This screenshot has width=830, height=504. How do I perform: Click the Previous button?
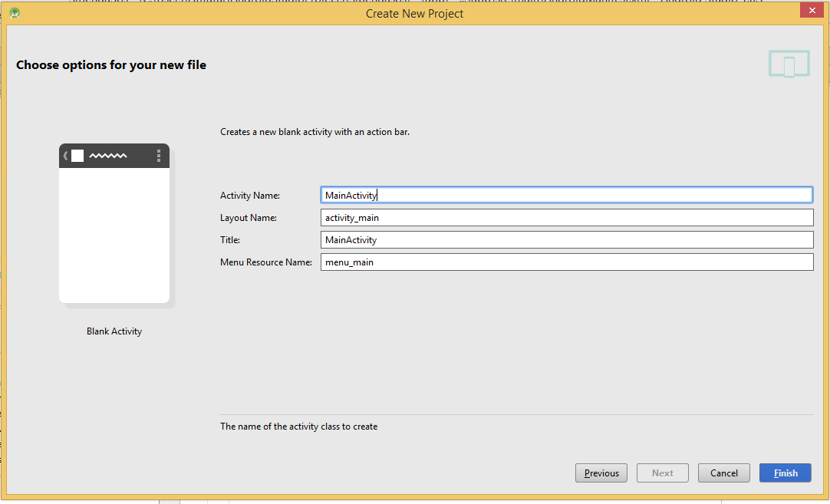point(601,473)
